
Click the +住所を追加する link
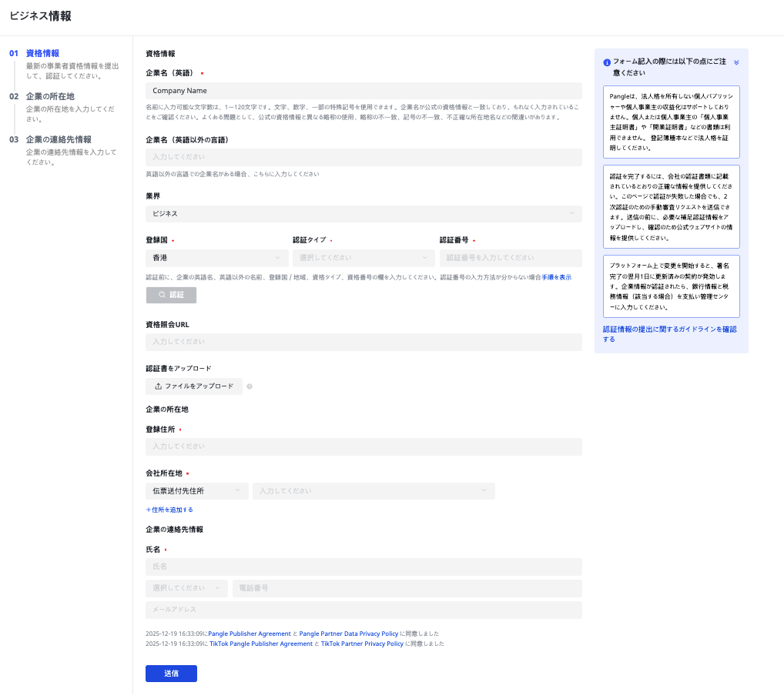(x=169, y=510)
